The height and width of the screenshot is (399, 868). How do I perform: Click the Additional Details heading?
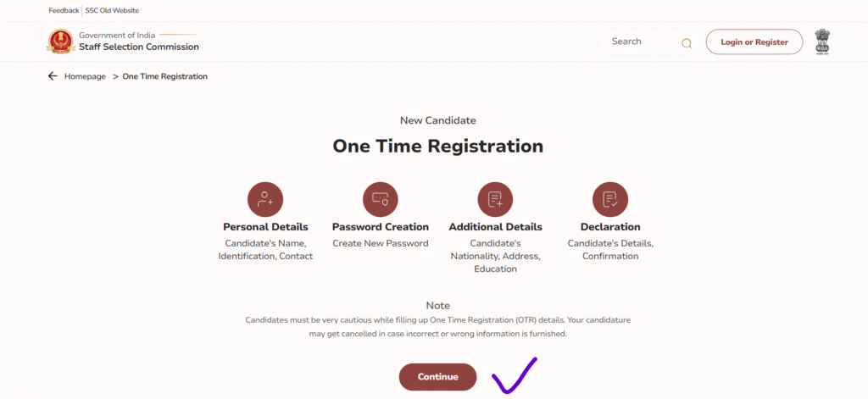(x=495, y=227)
